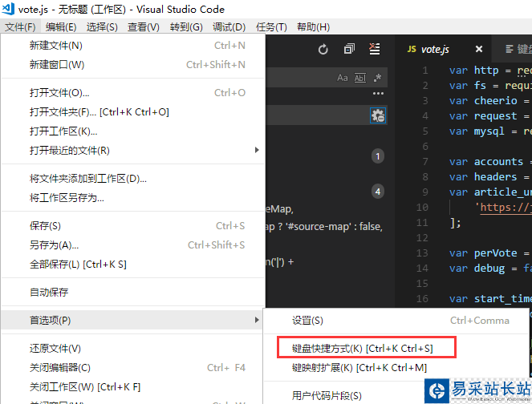532x404 pixels.
Task: Toggle 自动保存 menu option
Action: 132,292
